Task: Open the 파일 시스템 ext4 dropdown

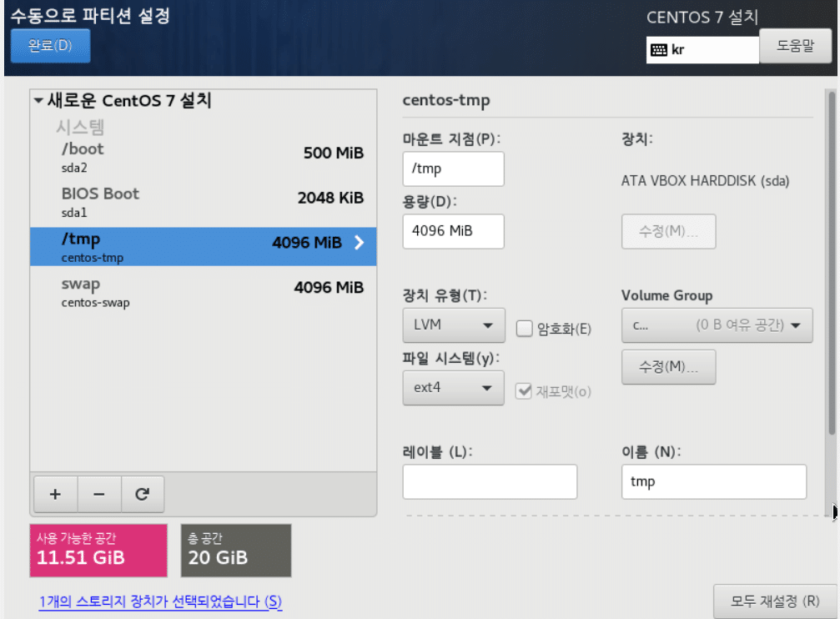Action: [453, 387]
